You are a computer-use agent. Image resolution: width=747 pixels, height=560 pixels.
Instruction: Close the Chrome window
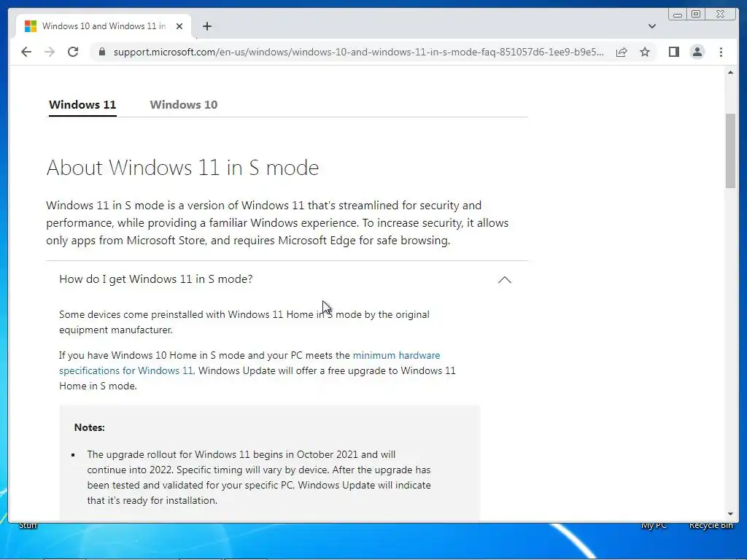point(720,15)
